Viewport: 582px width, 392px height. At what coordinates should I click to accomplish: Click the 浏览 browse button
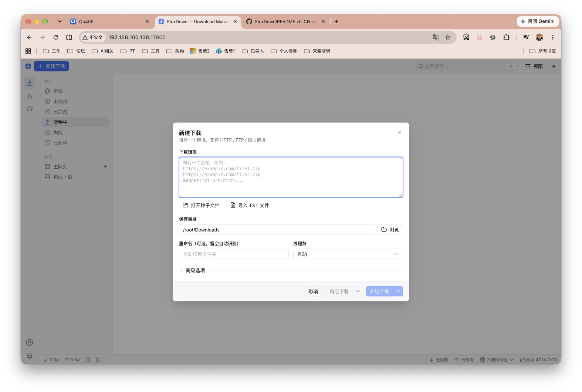click(390, 230)
